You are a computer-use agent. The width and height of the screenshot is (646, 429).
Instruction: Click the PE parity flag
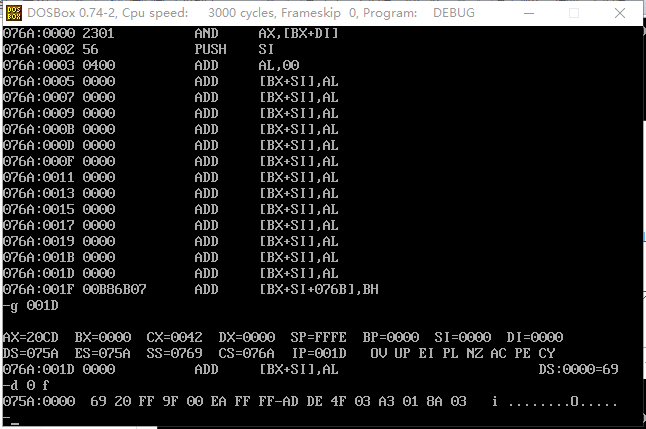(x=522, y=354)
